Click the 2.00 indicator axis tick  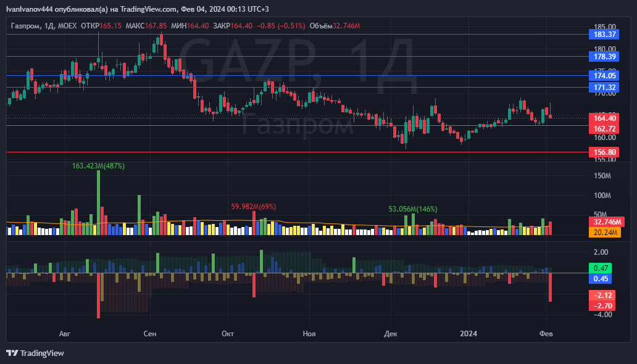(601, 252)
